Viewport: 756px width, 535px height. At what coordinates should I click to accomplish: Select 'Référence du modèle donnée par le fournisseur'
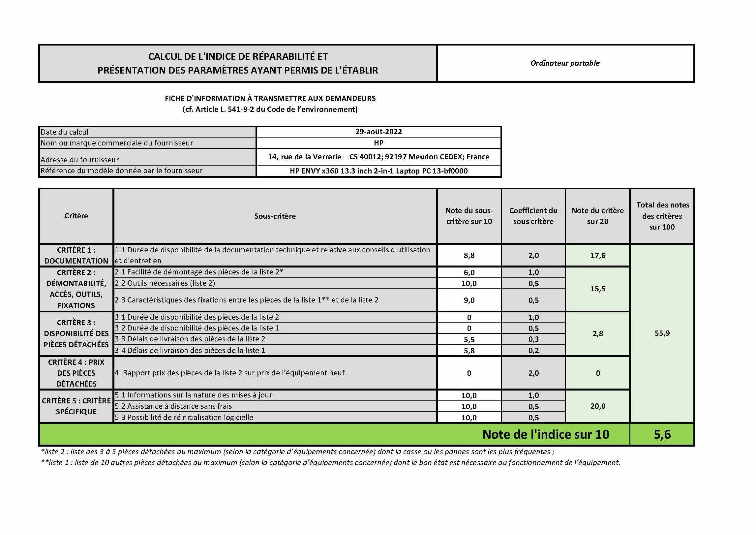[x=121, y=171]
